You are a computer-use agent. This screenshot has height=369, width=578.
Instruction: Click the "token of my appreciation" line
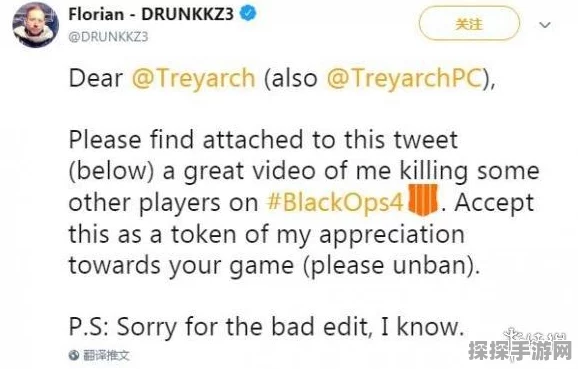click(267, 234)
